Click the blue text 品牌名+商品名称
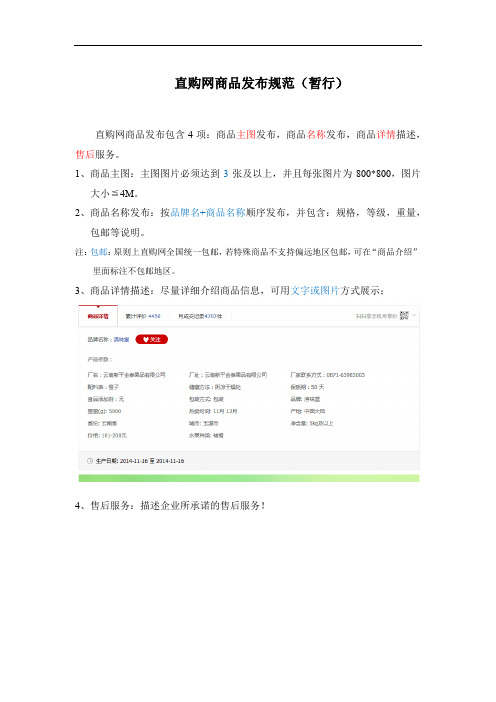 [x=208, y=213]
